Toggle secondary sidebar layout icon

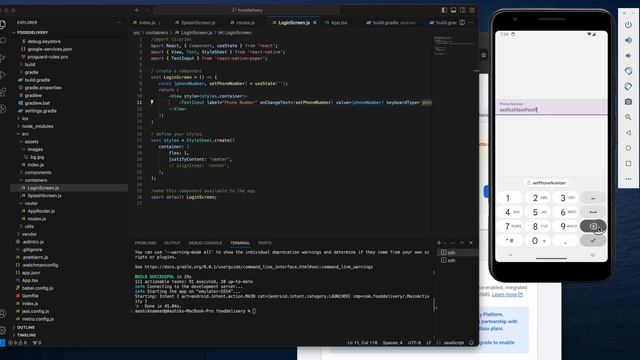[x=462, y=10]
